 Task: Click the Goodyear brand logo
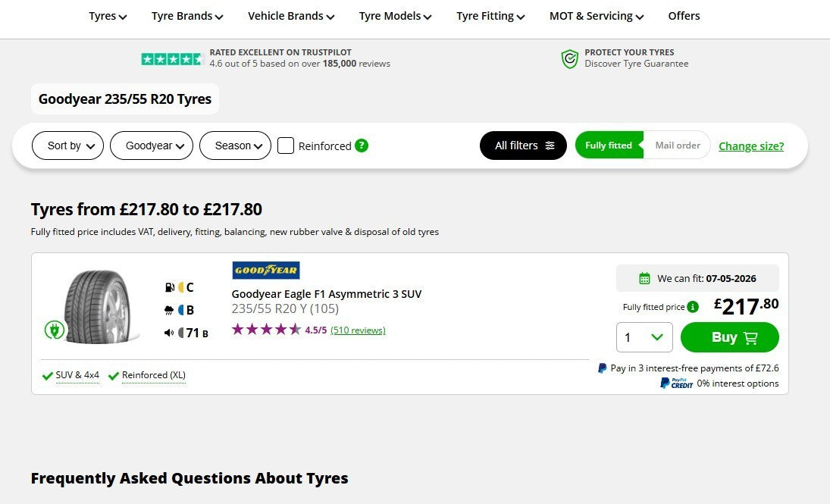click(266, 270)
